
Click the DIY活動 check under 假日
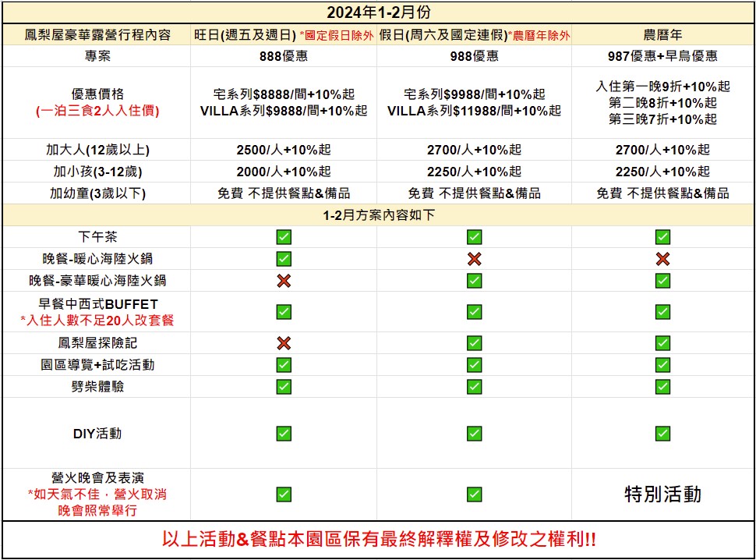coord(475,434)
